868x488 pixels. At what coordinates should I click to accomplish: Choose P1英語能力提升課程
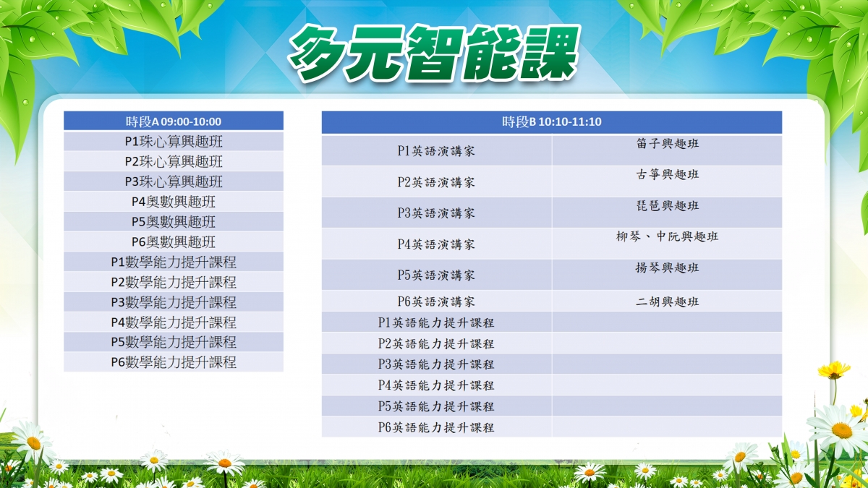click(437, 322)
